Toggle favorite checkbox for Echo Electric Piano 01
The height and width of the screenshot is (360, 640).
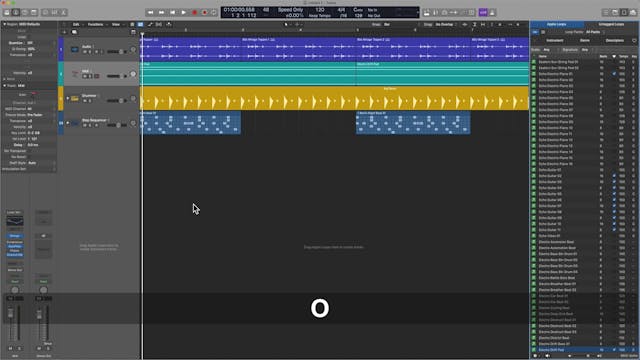tap(614, 74)
